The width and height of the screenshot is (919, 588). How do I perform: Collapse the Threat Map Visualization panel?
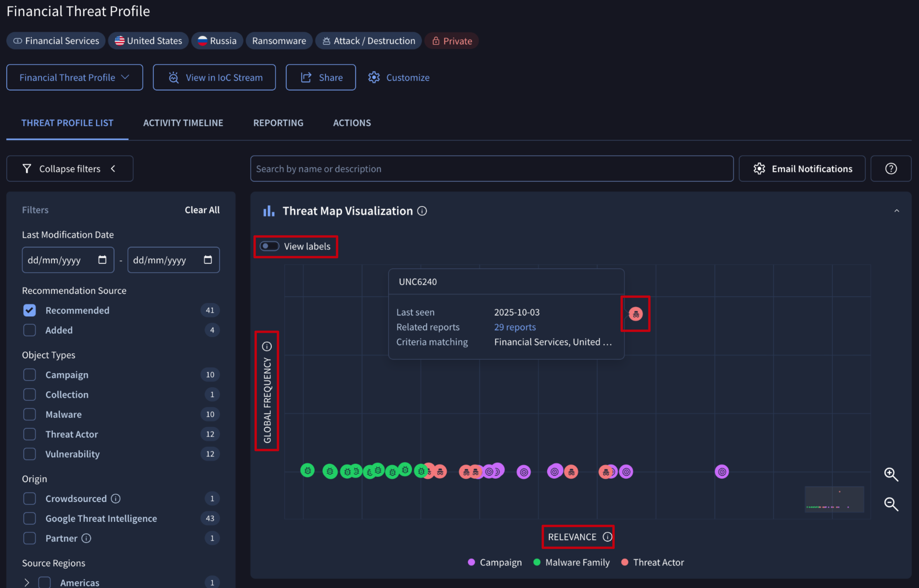click(896, 211)
